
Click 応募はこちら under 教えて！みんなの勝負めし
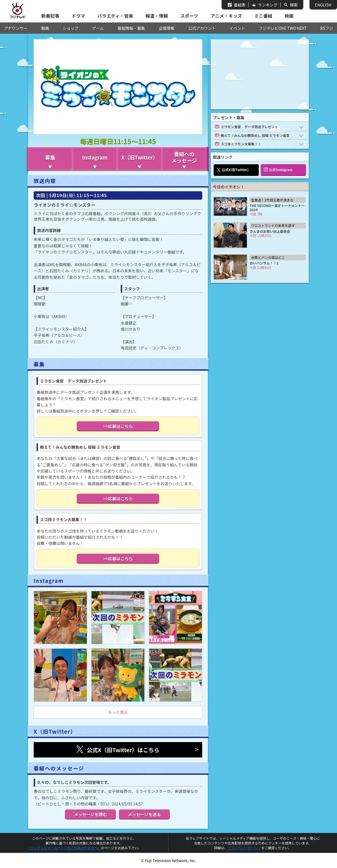[118, 499]
